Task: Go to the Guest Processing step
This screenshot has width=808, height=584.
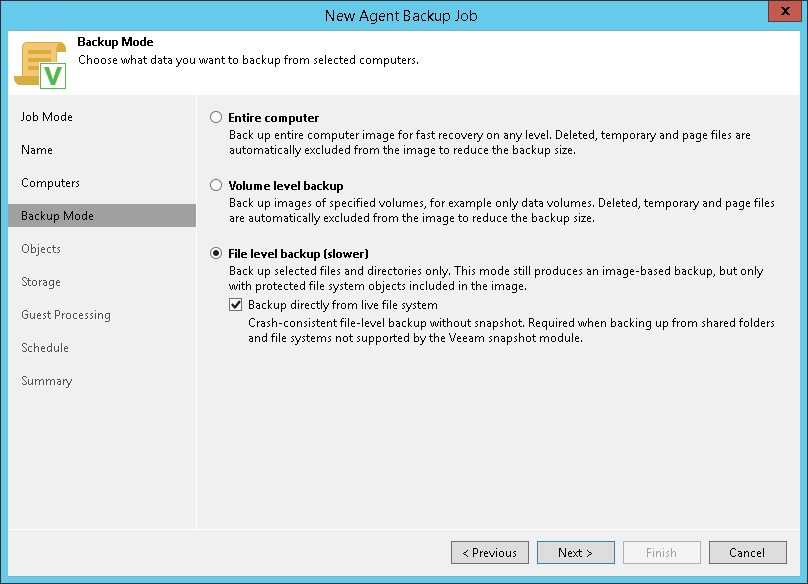Action: click(x=66, y=315)
